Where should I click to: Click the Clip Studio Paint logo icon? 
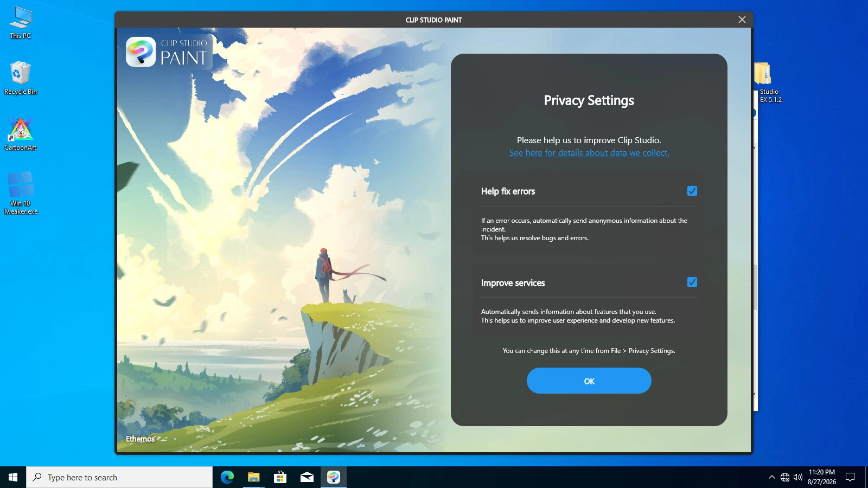coord(141,52)
